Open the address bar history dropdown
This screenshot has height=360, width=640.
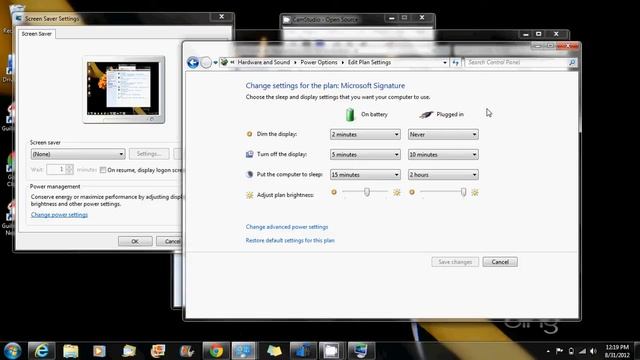(445, 62)
